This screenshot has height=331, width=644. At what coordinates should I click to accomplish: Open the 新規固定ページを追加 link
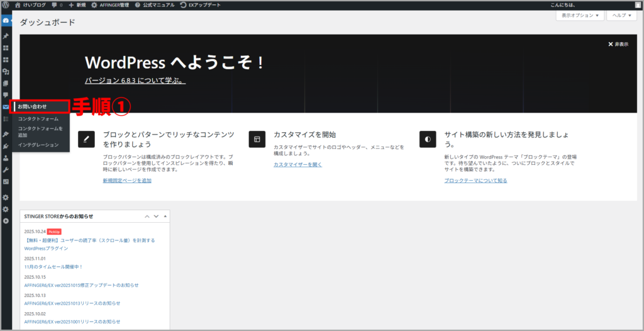click(127, 181)
